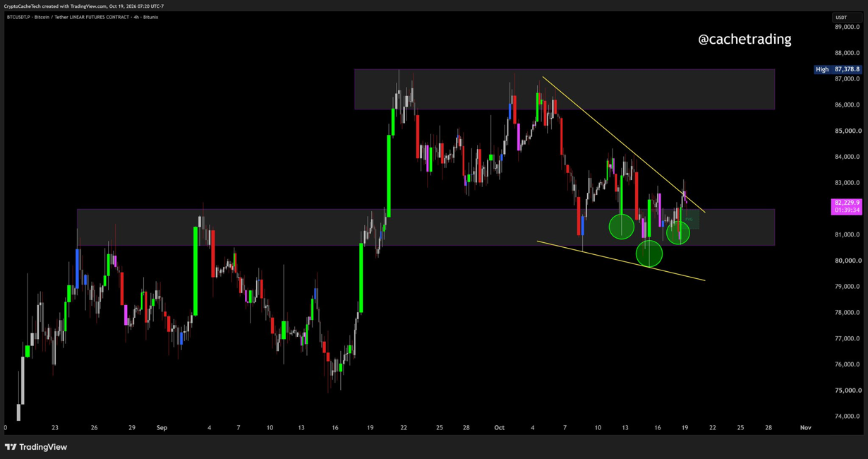
Task: Click the 89,000.0 price axis label
Action: (x=847, y=27)
